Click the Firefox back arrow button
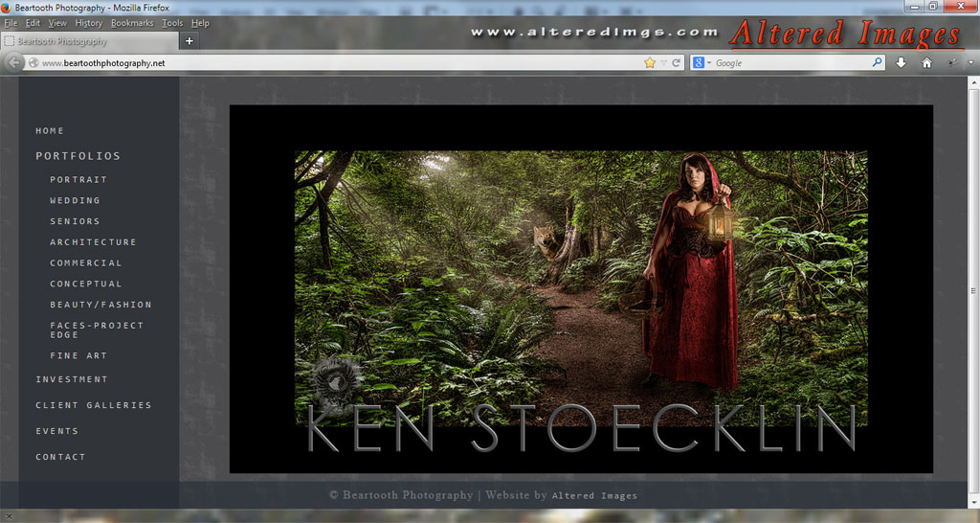This screenshot has width=980, height=523. [13, 62]
